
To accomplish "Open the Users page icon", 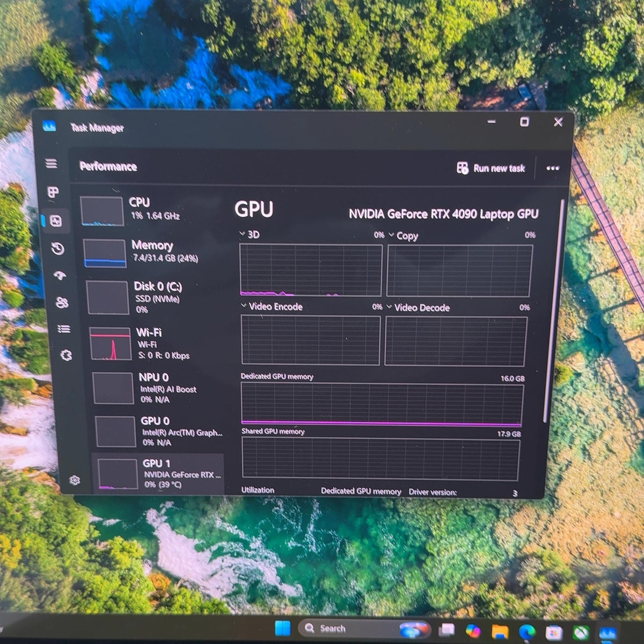I will [x=62, y=303].
